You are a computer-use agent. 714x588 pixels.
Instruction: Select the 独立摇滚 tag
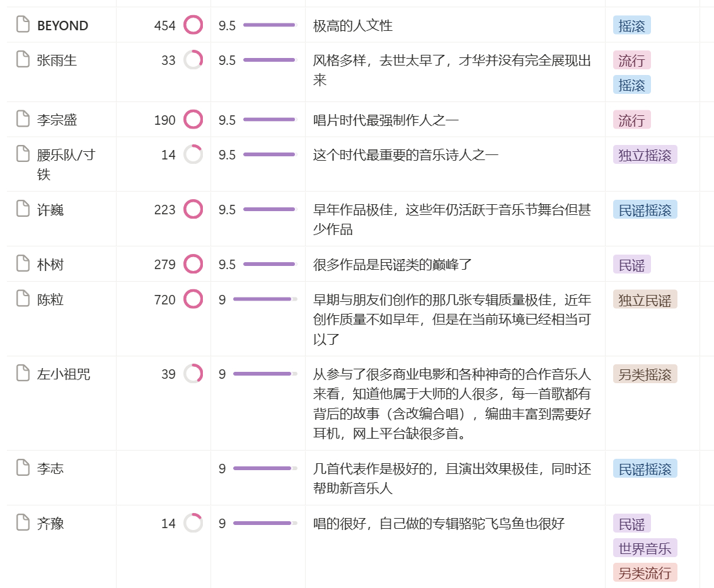645,155
